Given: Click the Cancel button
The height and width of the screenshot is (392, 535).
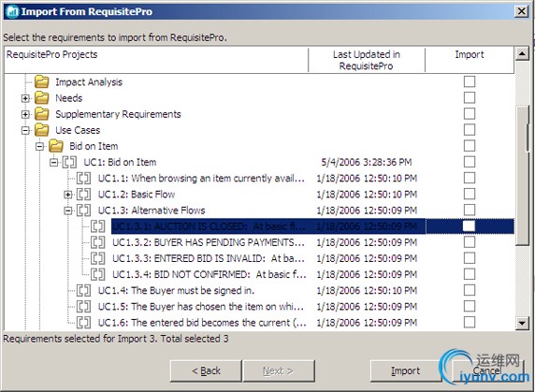Looking at the screenshot, I should pos(487,370).
